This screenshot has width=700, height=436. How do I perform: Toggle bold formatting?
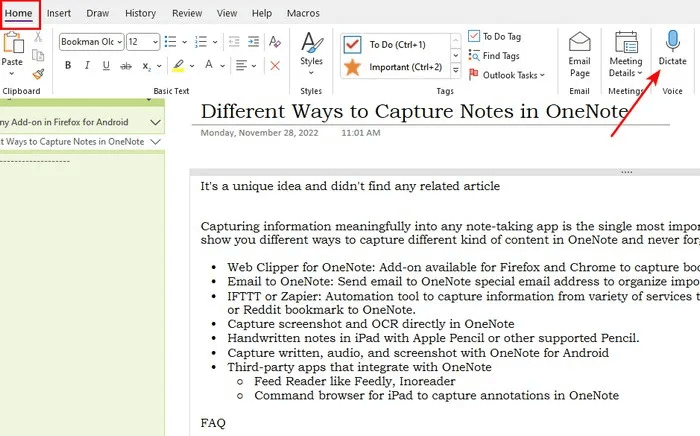pyautogui.click(x=68, y=66)
